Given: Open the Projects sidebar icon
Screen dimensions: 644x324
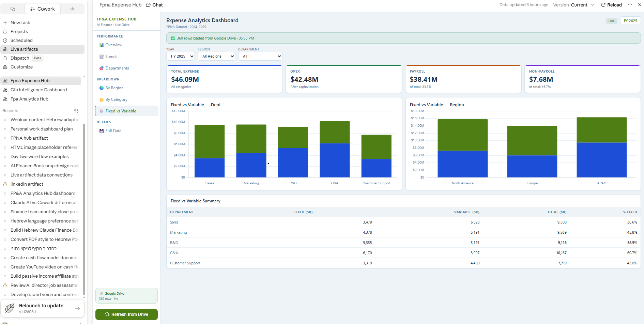Looking at the screenshot, I should coord(5,31).
